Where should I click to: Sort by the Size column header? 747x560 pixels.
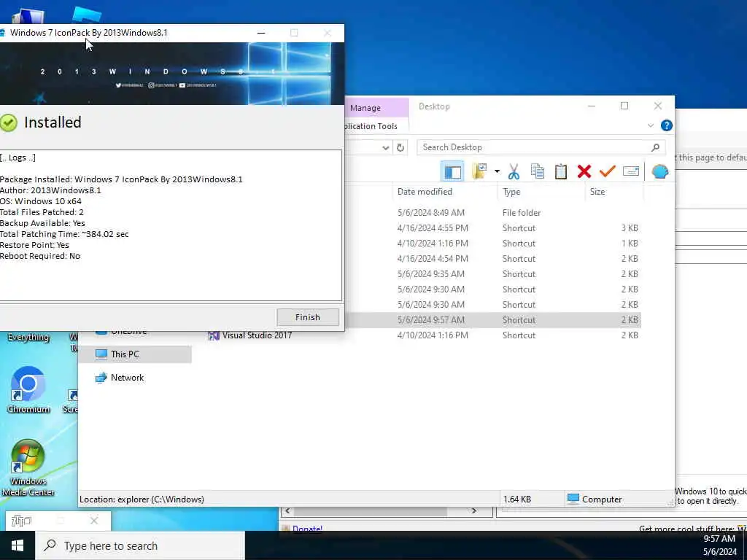[597, 192]
